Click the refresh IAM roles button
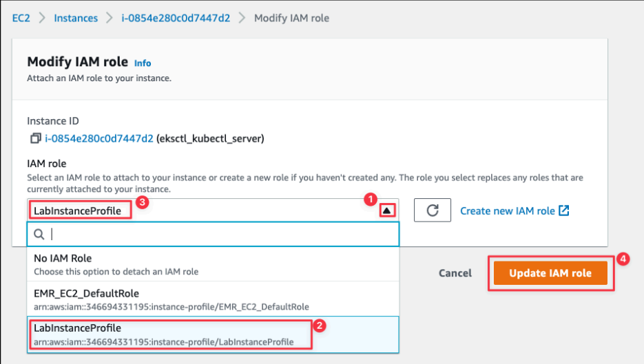 pos(432,210)
